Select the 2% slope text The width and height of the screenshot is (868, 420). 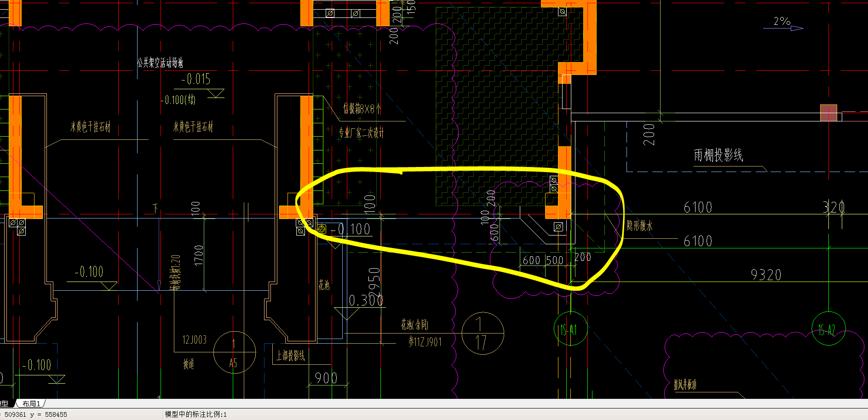pos(782,21)
